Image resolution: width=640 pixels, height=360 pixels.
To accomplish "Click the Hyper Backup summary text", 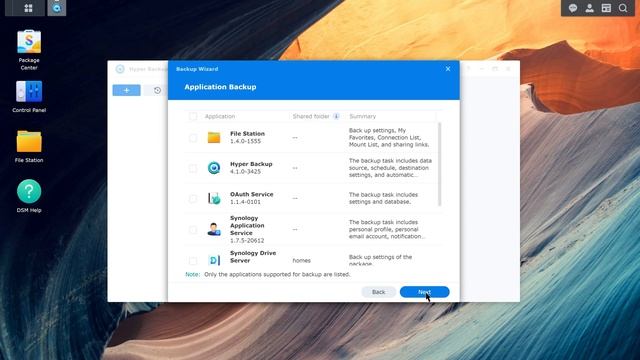I will [x=390, y=168].
